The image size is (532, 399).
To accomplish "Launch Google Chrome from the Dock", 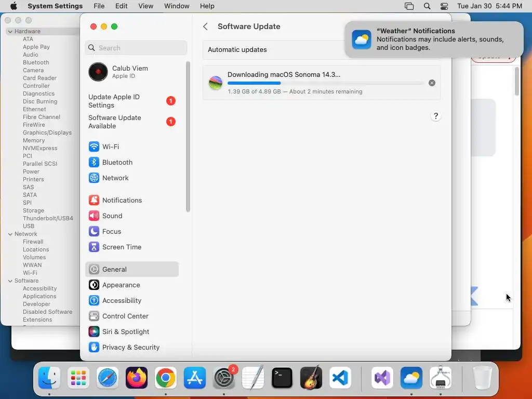I will pos(166,378).
